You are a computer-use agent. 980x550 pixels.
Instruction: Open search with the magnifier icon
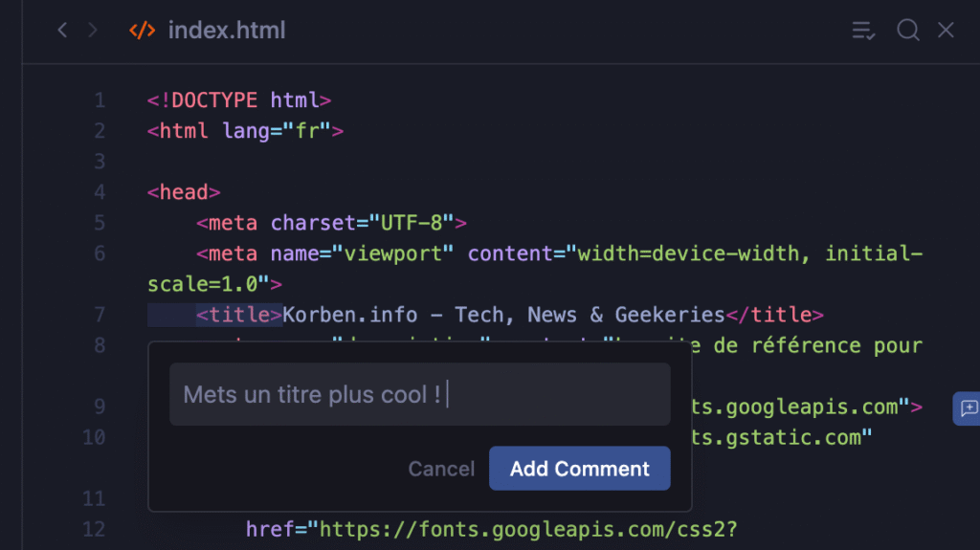click(x=907, y=31)
